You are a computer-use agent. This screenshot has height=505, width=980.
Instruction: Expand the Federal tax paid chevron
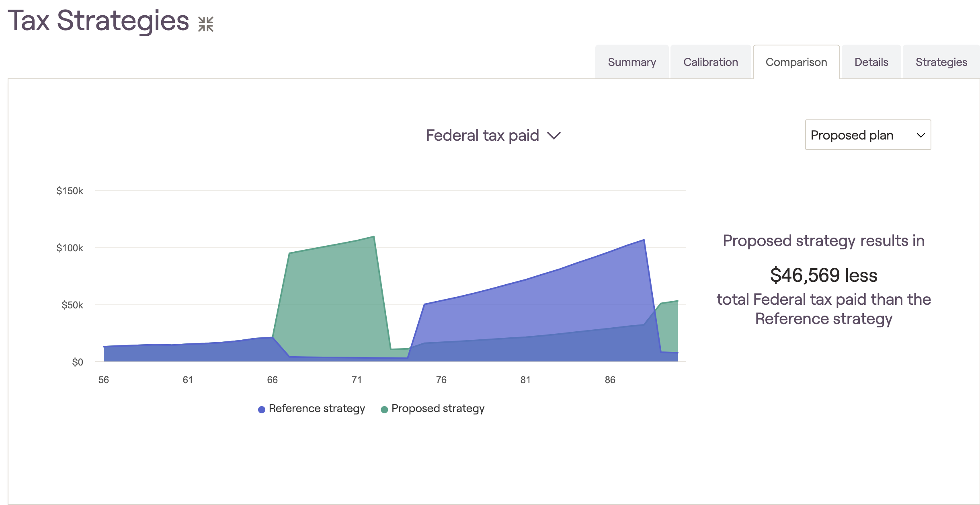click(554, 136)
